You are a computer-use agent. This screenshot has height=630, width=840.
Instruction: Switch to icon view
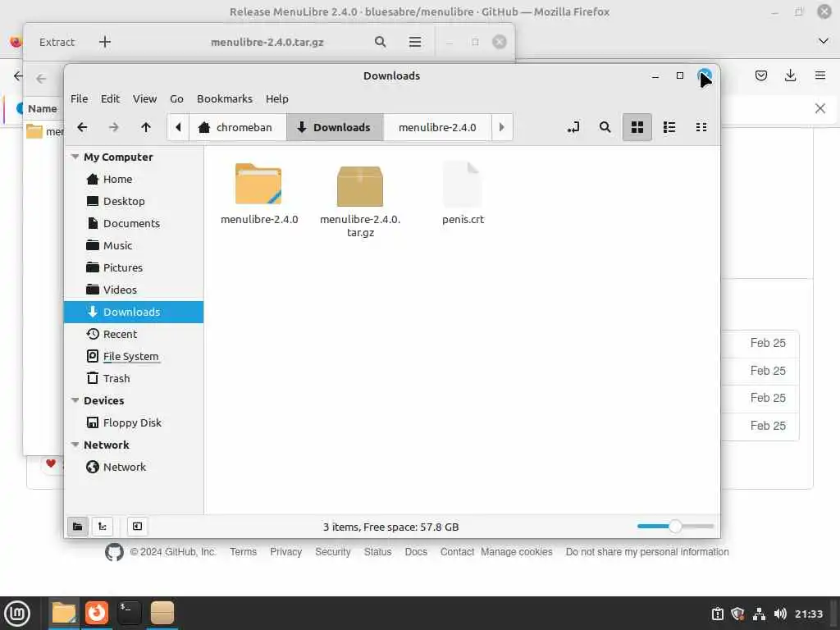637,127
